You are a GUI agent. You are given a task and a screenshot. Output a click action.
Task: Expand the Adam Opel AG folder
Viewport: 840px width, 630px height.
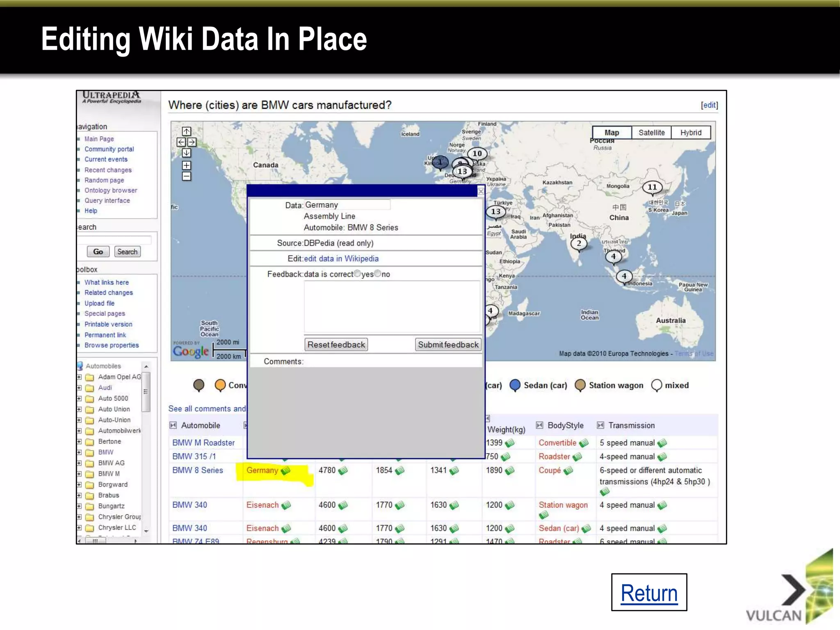[79, 377]
